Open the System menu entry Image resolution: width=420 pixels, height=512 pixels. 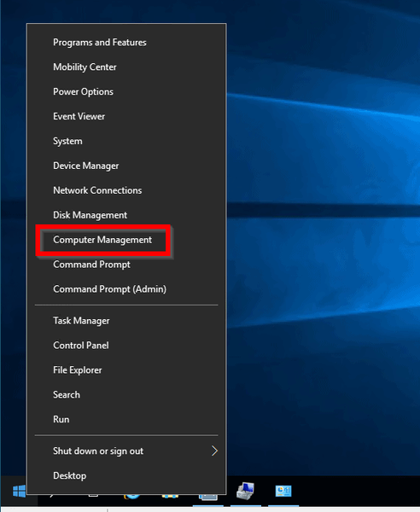point(126,141)
